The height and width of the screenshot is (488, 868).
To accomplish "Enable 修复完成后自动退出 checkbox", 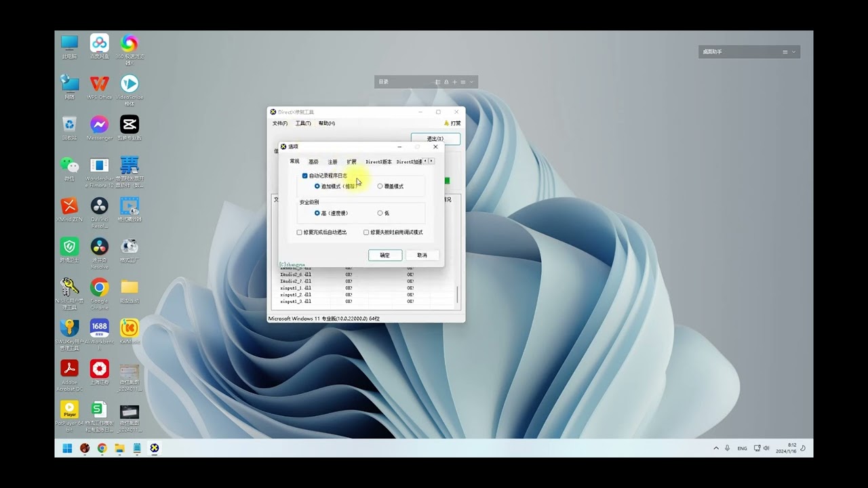I will (300, 232).
